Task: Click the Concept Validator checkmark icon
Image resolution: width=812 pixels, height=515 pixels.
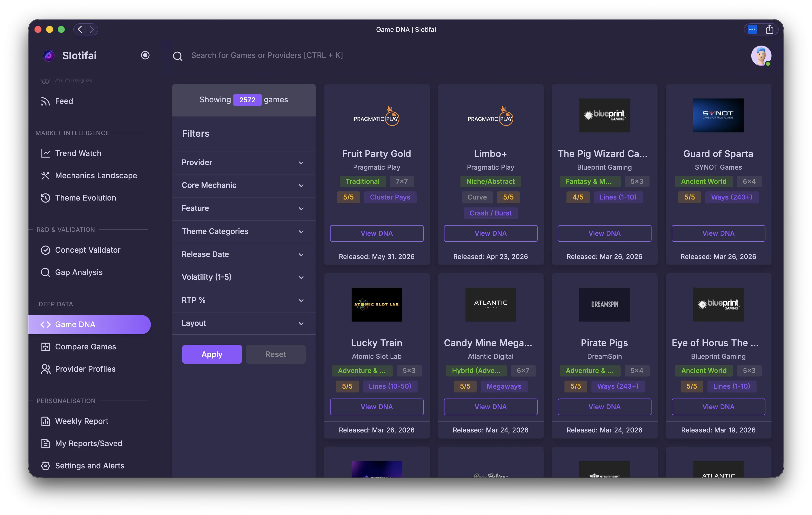Action: [x=45, y=250]
